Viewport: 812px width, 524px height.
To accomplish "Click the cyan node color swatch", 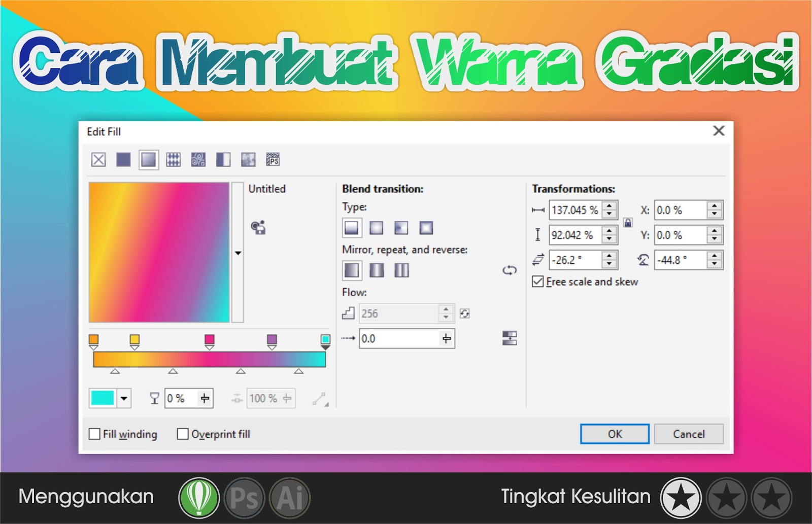I will [103, 399].
